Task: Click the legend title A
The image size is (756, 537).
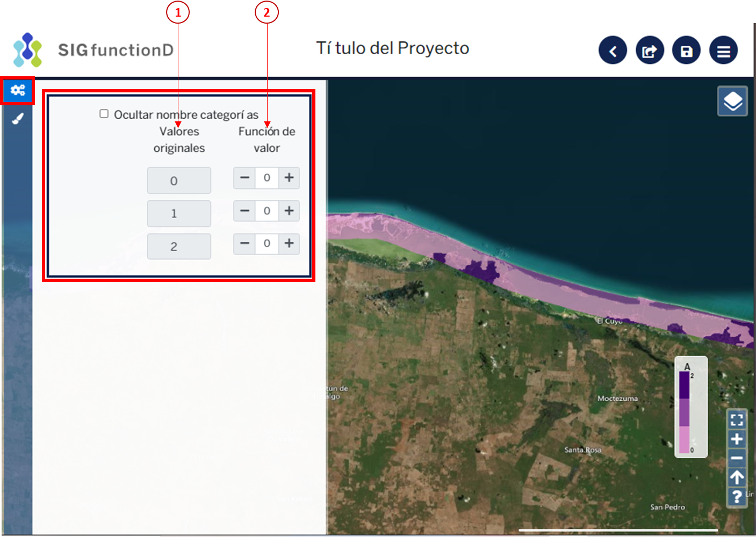Action: (x=687, y=367)
